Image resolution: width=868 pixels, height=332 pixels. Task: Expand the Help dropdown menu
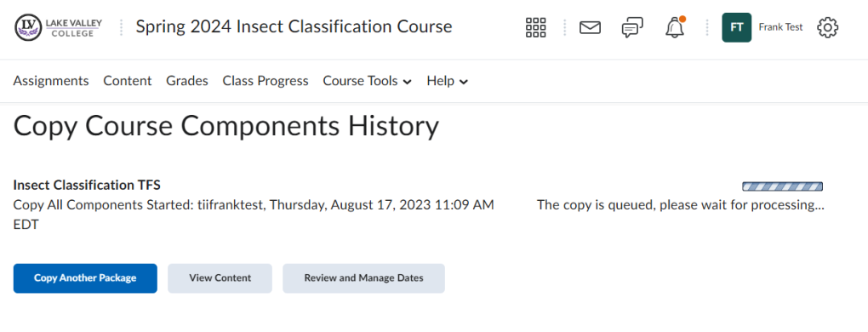click(448, 81)
